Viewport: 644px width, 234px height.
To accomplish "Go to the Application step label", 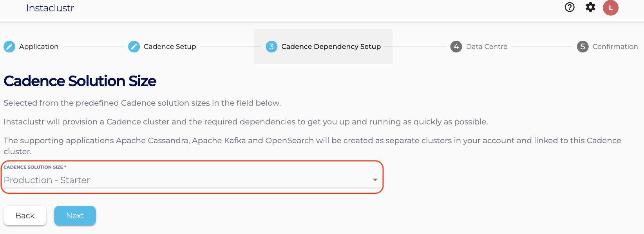I will 39,47.
